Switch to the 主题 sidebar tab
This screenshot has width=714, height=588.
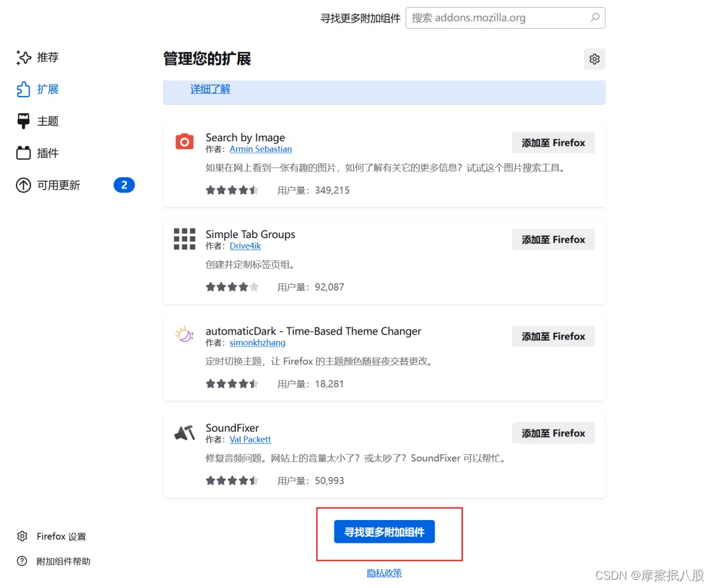coord(48,121)
